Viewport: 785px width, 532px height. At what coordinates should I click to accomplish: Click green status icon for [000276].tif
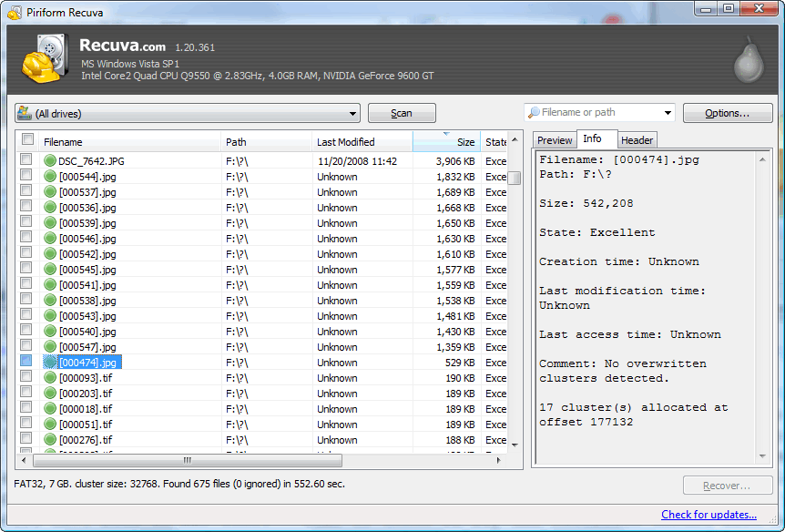[x=49, y=440]
